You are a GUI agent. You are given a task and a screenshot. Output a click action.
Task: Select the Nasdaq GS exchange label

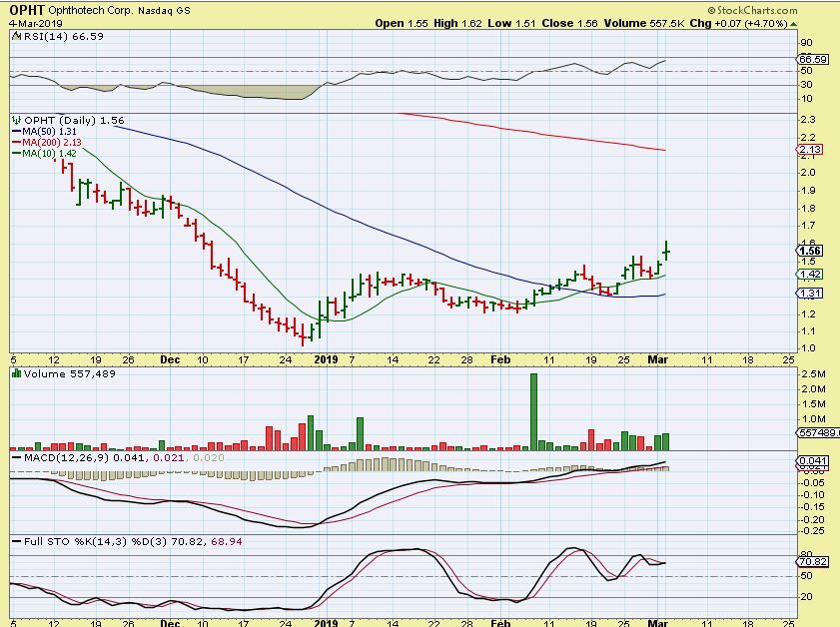(164, 11)
